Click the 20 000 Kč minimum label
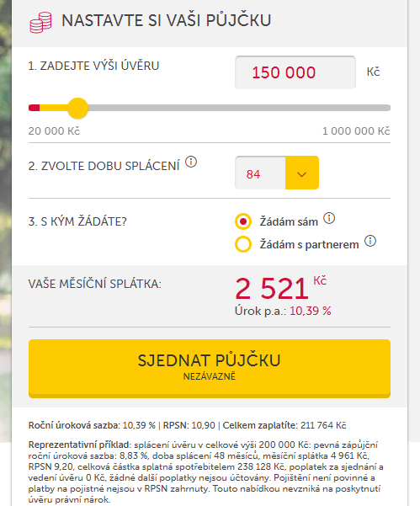Screen dimensions: 420x506 point(54,131)
